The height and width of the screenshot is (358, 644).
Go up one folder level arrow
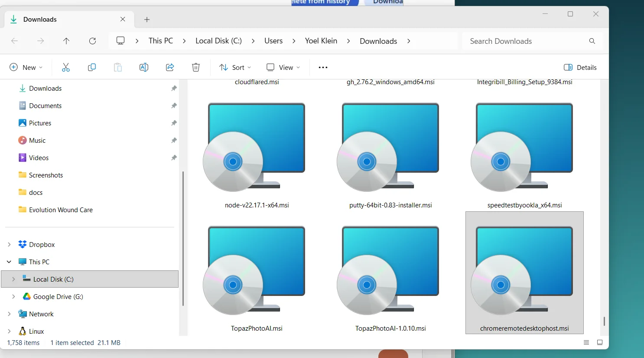click(66, 41)
